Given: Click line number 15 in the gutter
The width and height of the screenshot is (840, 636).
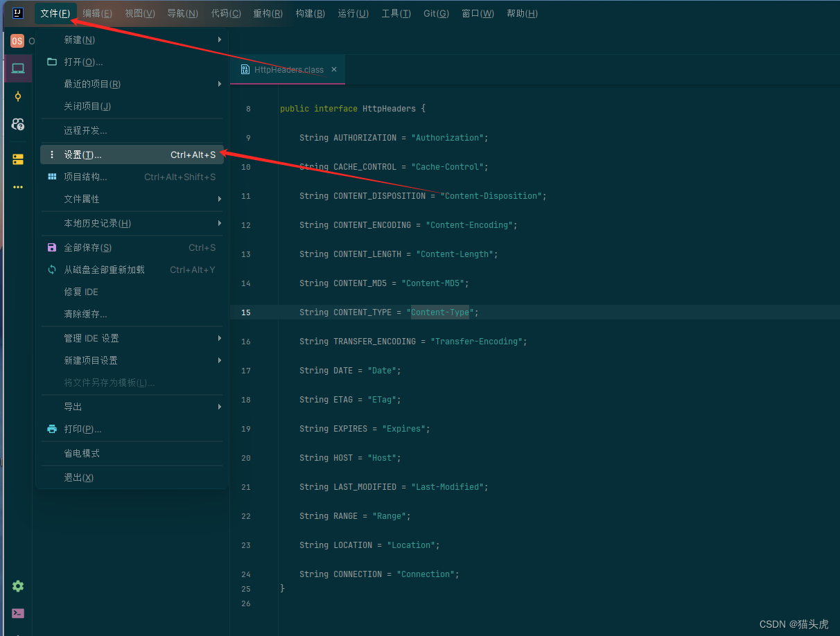Looking at the screenshot, I should pos(246,312).
